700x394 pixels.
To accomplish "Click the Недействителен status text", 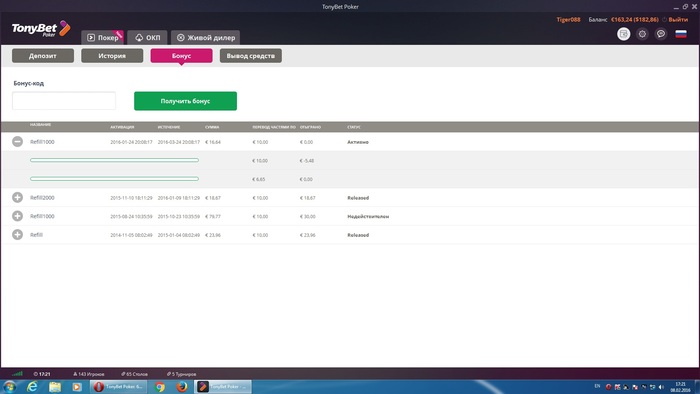I will (368, 216).
